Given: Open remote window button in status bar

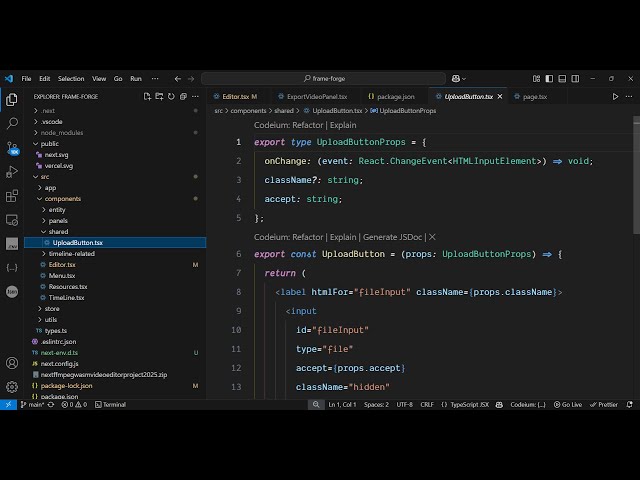Looking at the screenshot, I should [x=8, y=404].
